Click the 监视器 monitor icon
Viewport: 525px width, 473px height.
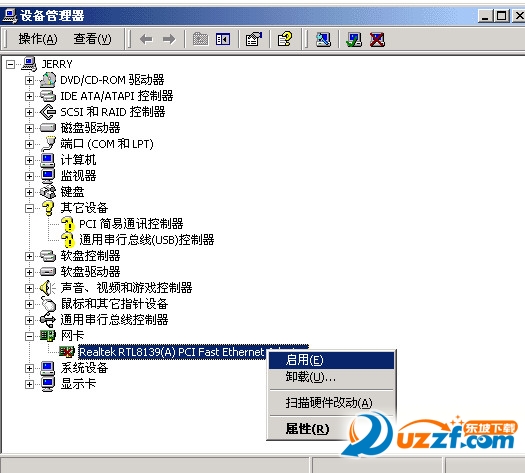(x=48, y=176)
